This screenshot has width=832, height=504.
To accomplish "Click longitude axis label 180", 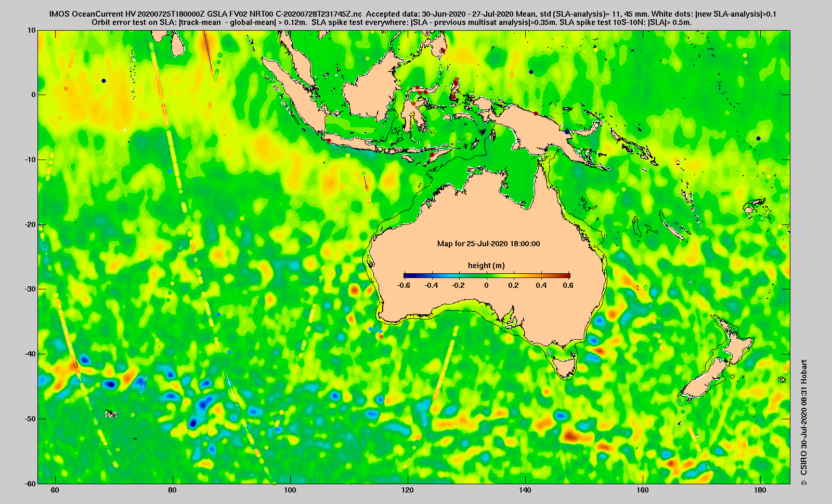I will 760,490.
